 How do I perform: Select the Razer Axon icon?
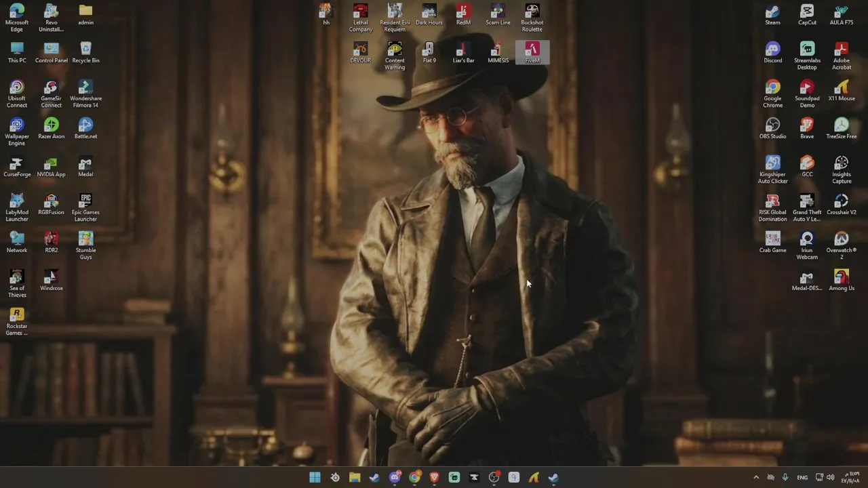[x=51, y=128]
